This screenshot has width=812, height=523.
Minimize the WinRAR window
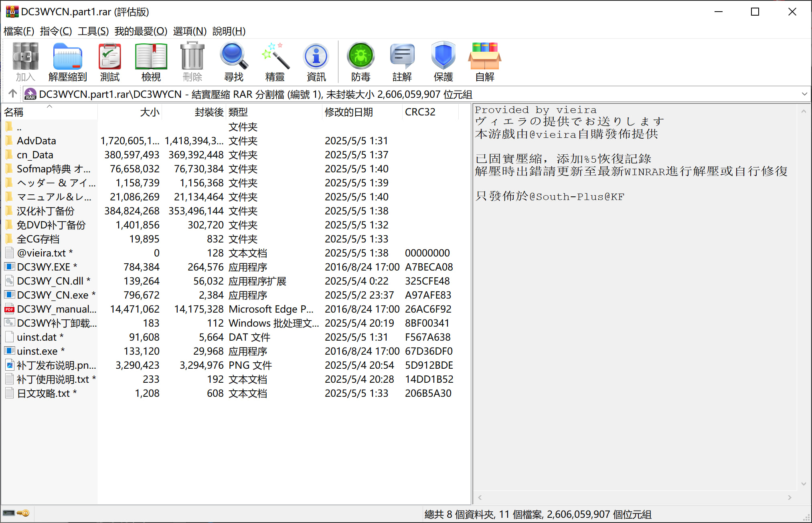(x=719, y=12)
